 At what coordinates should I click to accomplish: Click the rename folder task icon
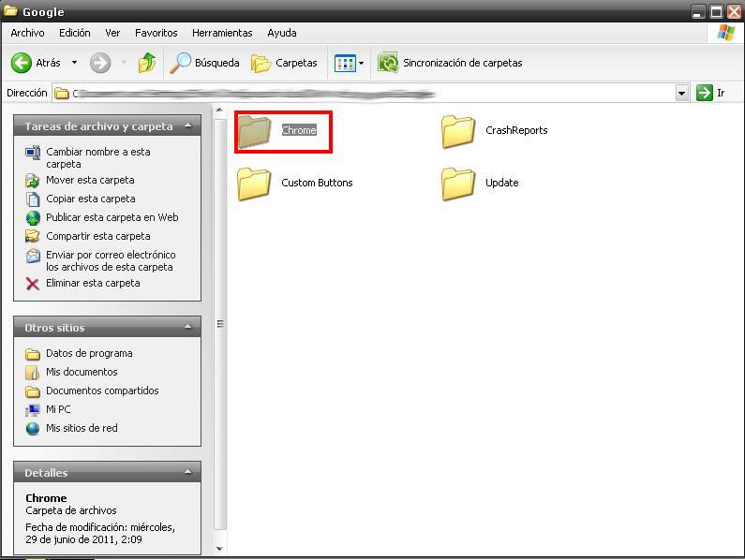point(32,153)
